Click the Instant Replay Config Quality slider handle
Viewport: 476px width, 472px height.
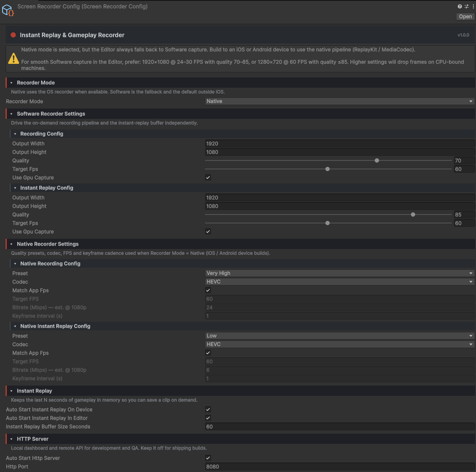click(x=413, y=215)
